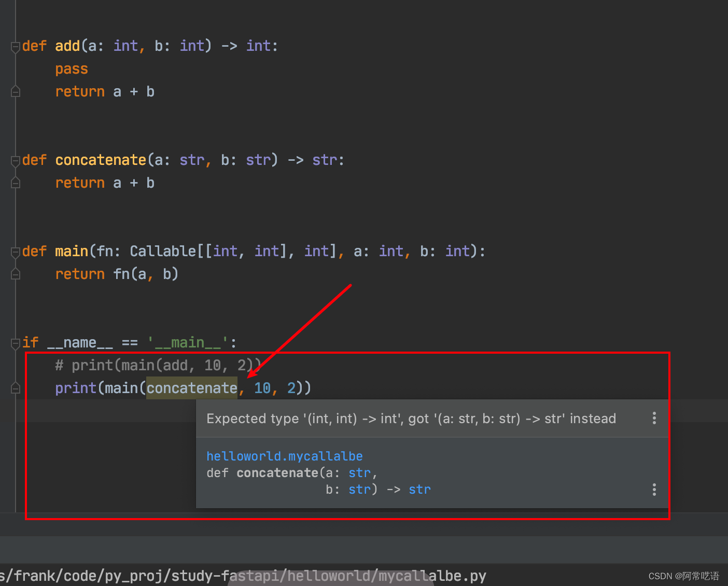The image size is (728, 586).
Task: Click the '__main__' string literal
Action: click(188, 342)
